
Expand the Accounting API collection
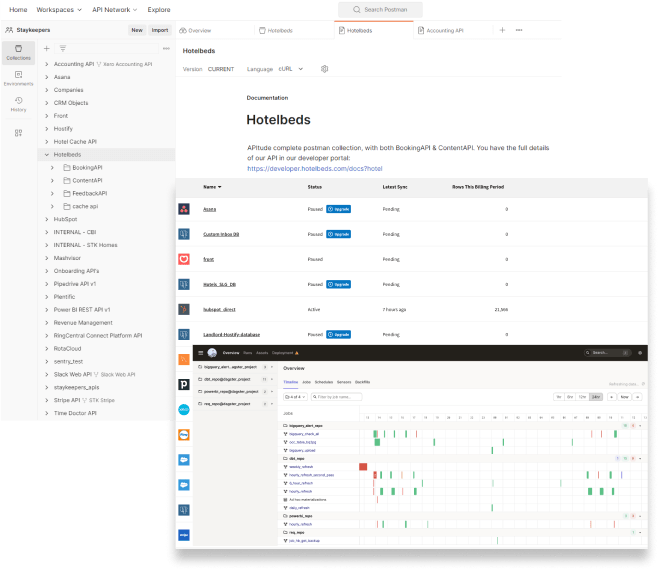tap(47, 64)
